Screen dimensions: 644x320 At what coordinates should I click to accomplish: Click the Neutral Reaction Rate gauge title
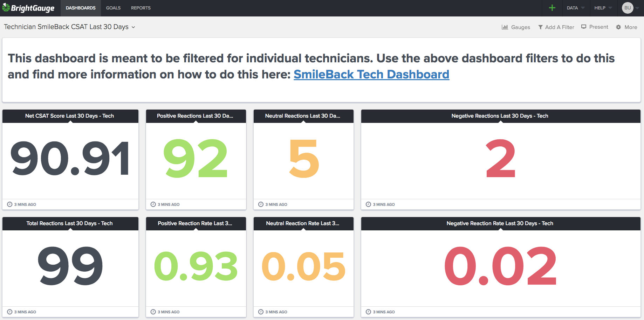303,223
